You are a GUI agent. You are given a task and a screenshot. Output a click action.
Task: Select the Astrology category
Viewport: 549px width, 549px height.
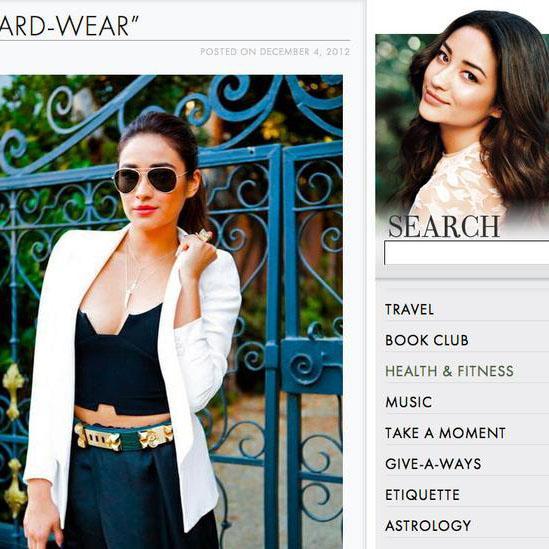pyautogui.click(x=428, y=526)
